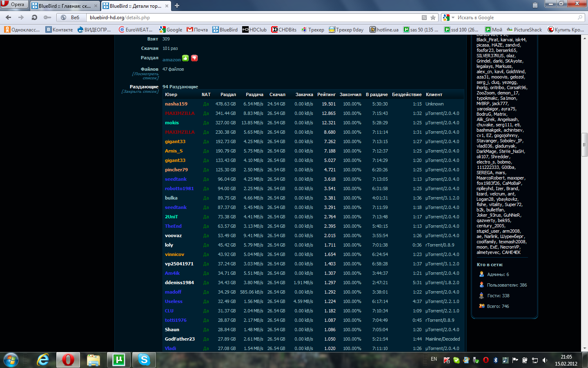
Task: Open the EN language indicator
Action: tap(434, 359)
